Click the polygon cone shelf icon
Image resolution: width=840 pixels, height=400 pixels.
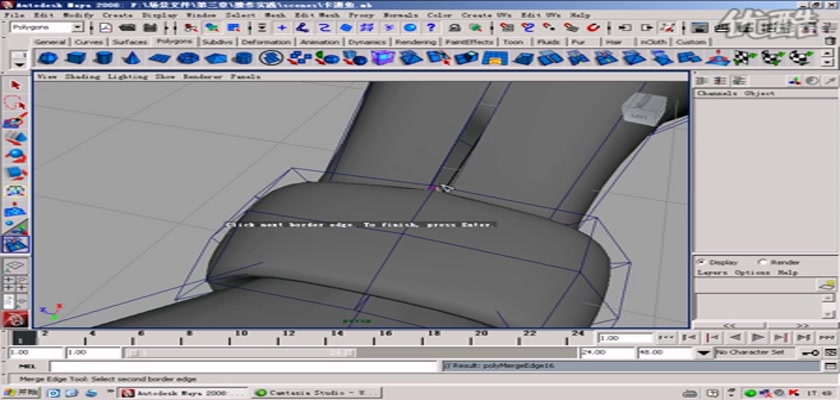tap(129, 59)
